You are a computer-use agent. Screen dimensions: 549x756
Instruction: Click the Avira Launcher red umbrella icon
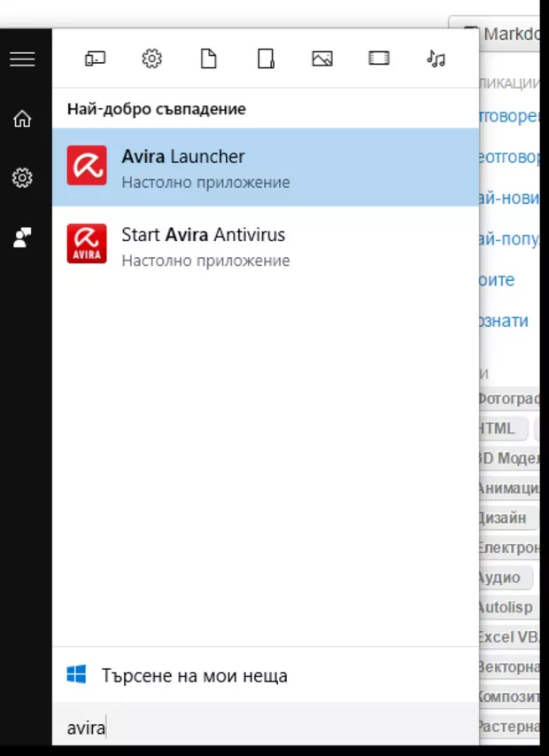click(x=87, y=166)
